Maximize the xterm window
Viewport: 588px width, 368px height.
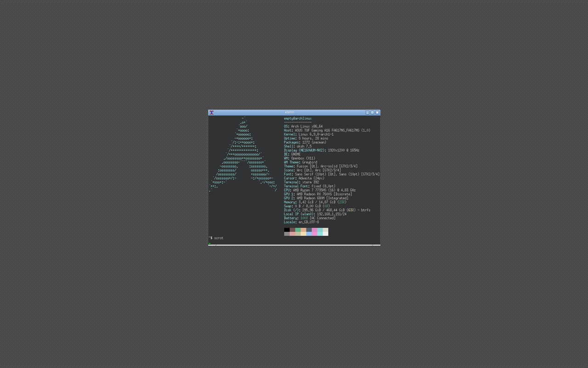tap(373, 112)
